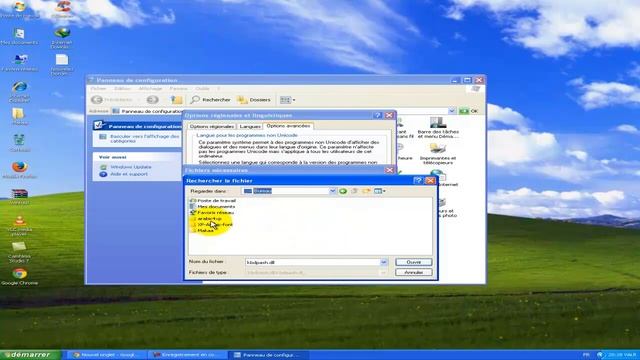Click up one level icon in file dialog

click(x=354, y=191)
